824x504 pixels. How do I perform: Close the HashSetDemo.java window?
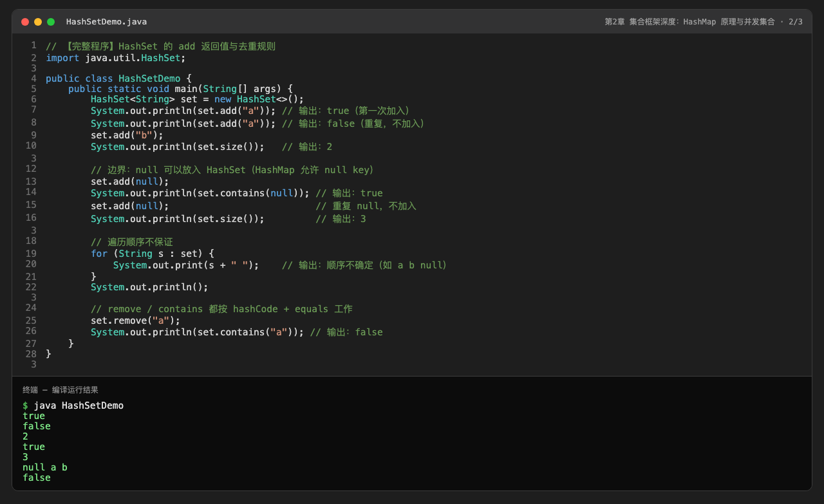coord(25,22)
